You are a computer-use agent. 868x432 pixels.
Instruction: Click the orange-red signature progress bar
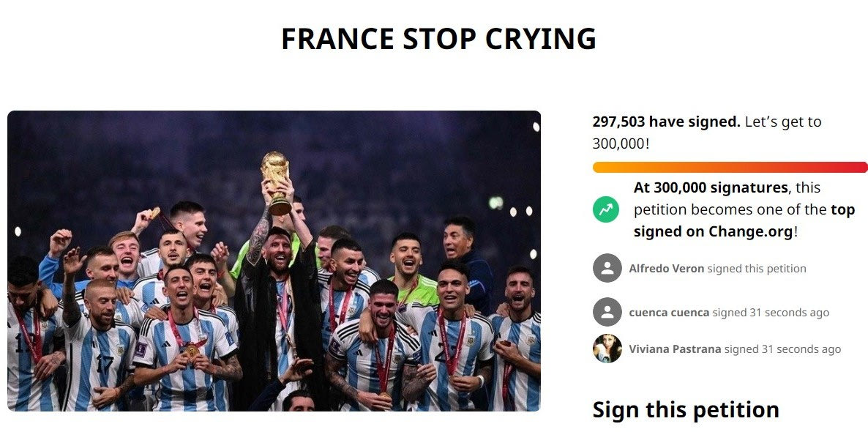(730, 167)
